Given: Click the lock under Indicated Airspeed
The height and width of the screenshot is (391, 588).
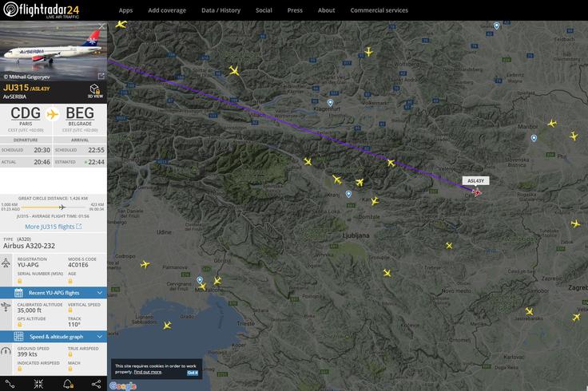Looking at the screenshot, I should pos(19,369).
